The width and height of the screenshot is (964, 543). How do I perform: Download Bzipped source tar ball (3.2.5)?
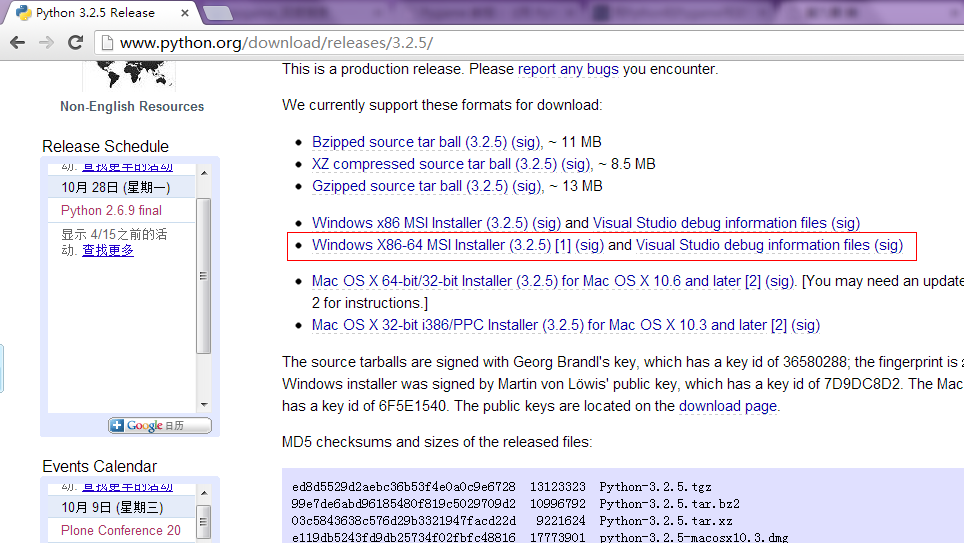(x=409, y=142)
